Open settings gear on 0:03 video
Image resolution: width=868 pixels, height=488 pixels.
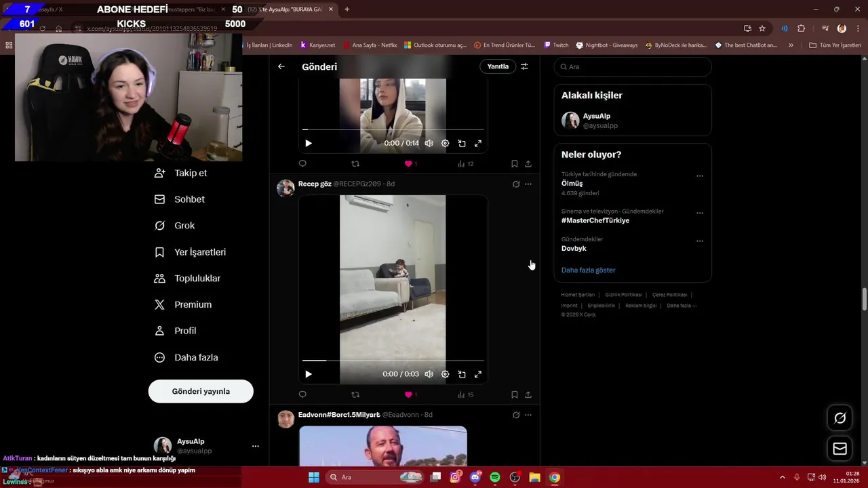point(445,374)
